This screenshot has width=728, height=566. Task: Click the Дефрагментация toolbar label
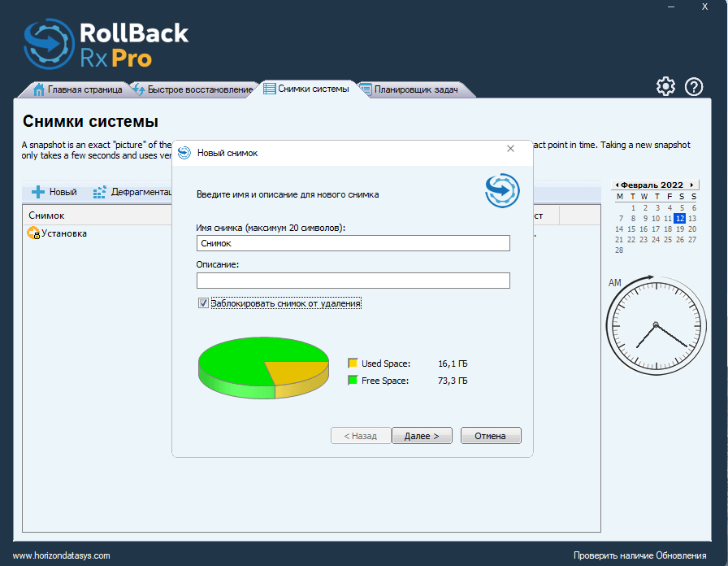point(141,192)
